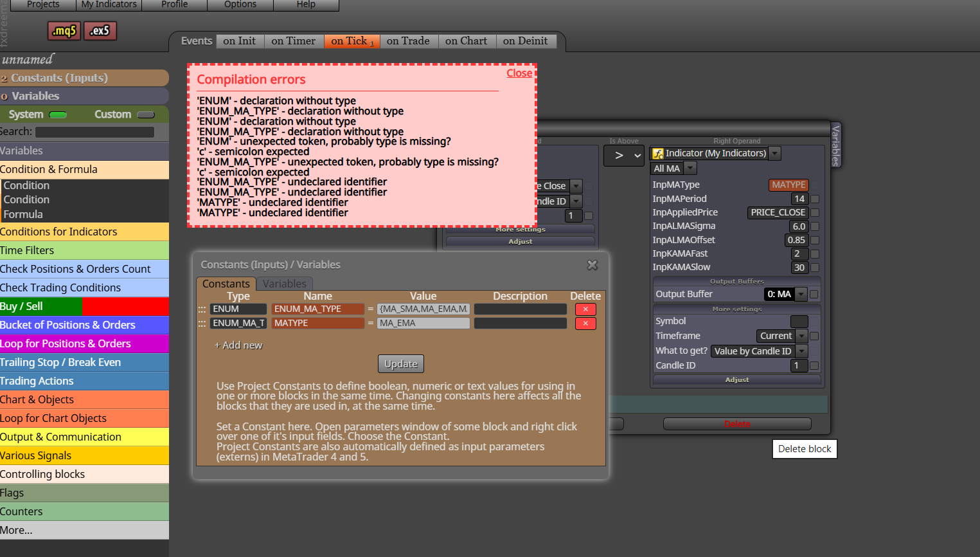This screenshot has width=980, height=557.
Task: Open the Profile menu
Action: (x=175, y=5)
